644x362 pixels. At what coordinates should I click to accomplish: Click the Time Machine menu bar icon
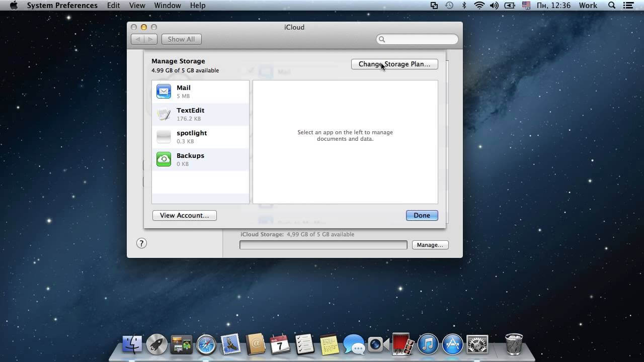[449, 5]
